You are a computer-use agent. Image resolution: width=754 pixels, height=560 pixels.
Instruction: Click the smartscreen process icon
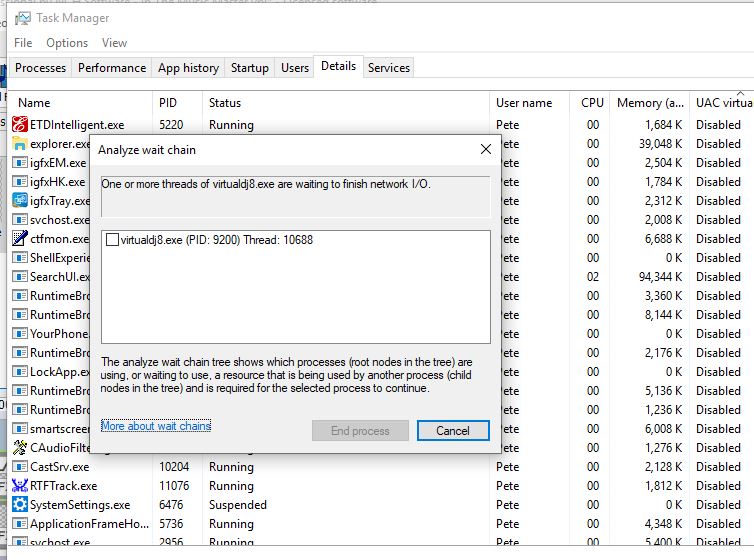(20, 429)
